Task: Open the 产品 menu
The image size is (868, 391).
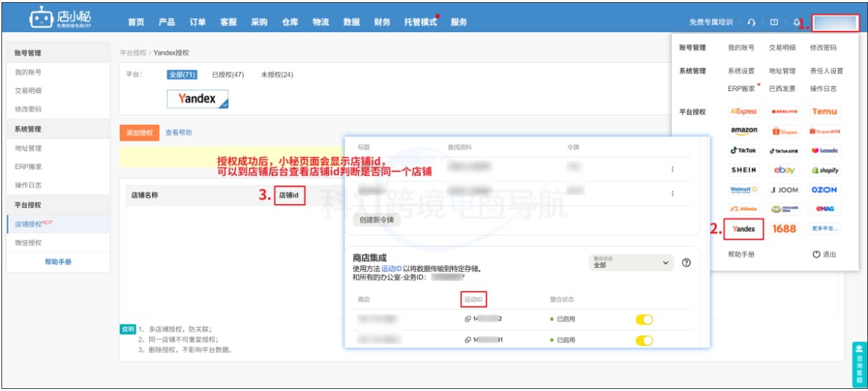Action: coord(167,22)
